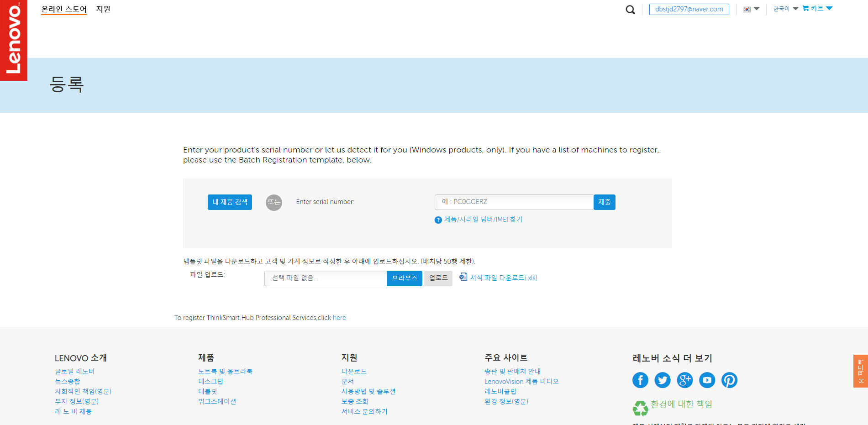Open the 글로벌 레노버 footer link
This screenshot has width=868, height=425.
pos(75,372)
